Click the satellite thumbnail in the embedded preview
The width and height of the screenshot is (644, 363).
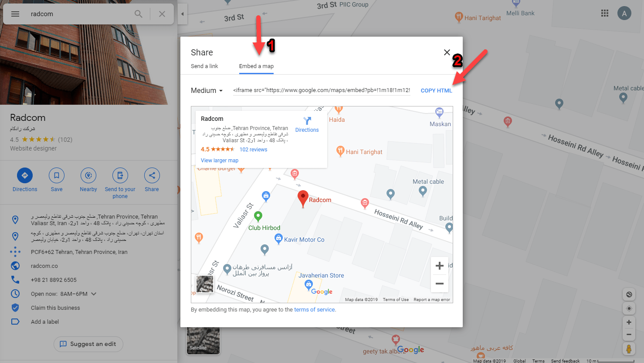[205, 284]
